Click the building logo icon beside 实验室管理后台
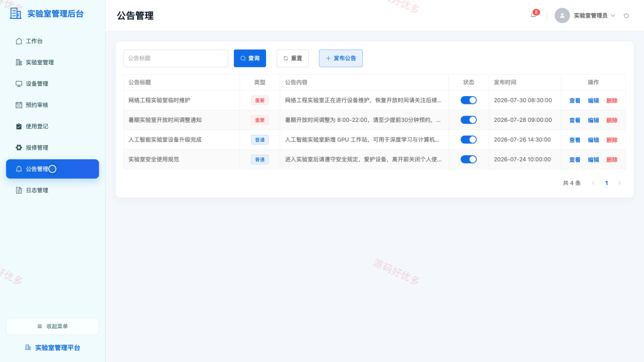 16,13
